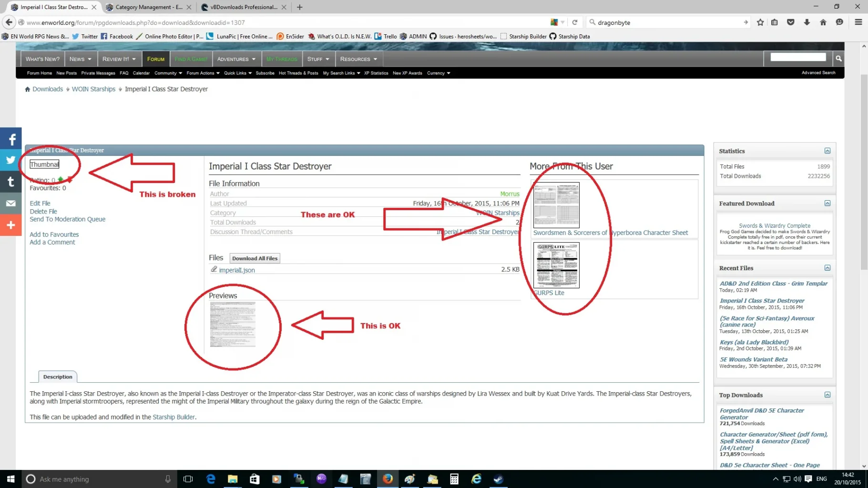Open the Community submenu dropdown

pyautogui.click(x=168, y=73)
